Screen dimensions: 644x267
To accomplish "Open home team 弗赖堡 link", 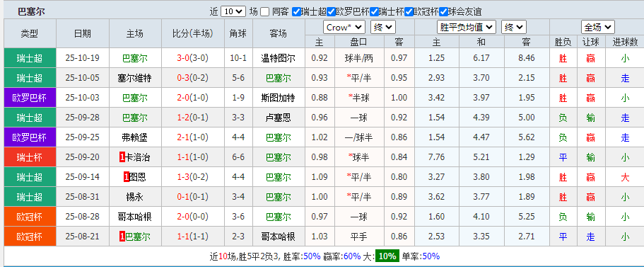I will (134, 137).
